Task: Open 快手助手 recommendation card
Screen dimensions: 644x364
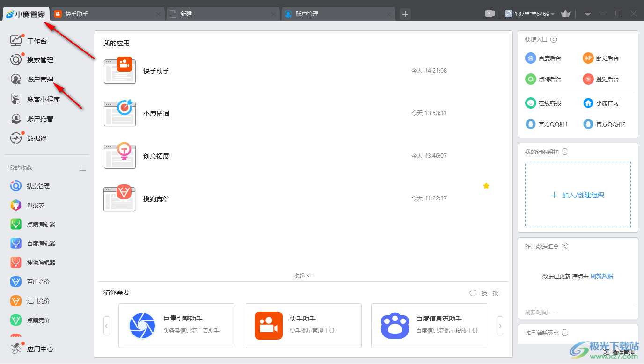Action: tap(303, 326)
